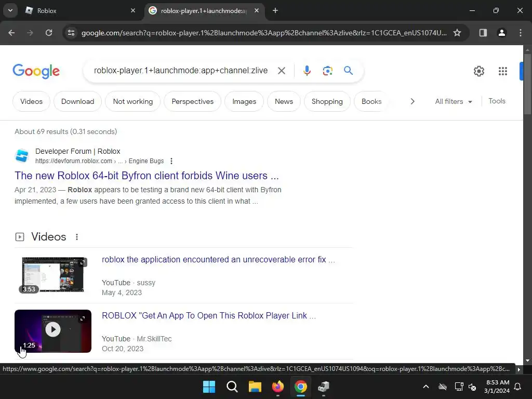This screenshot has width=532, height=399.
Task: Switch to Books results
Action: click(x=371, y=101)
